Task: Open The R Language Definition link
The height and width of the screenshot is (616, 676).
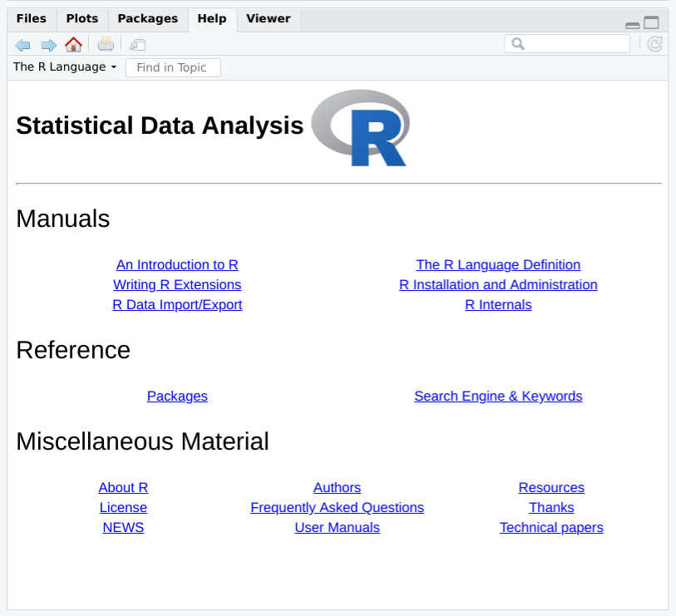Action: (498, 264)
